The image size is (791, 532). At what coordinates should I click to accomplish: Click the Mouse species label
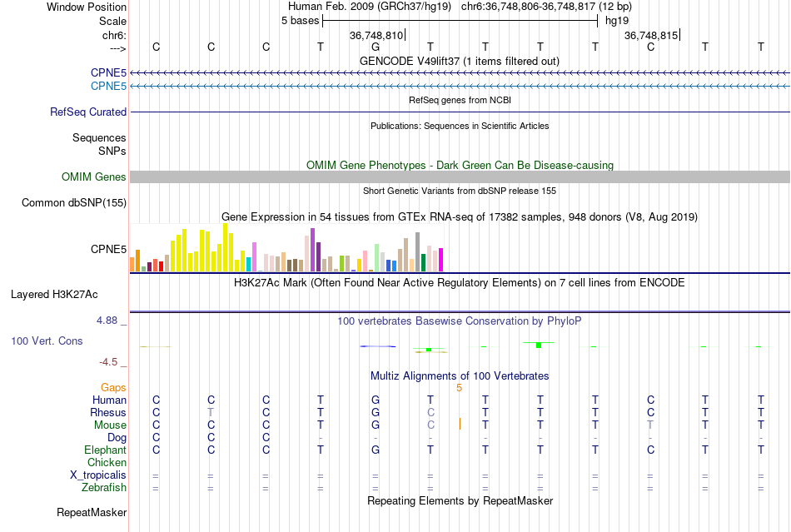tap(110, 425)
